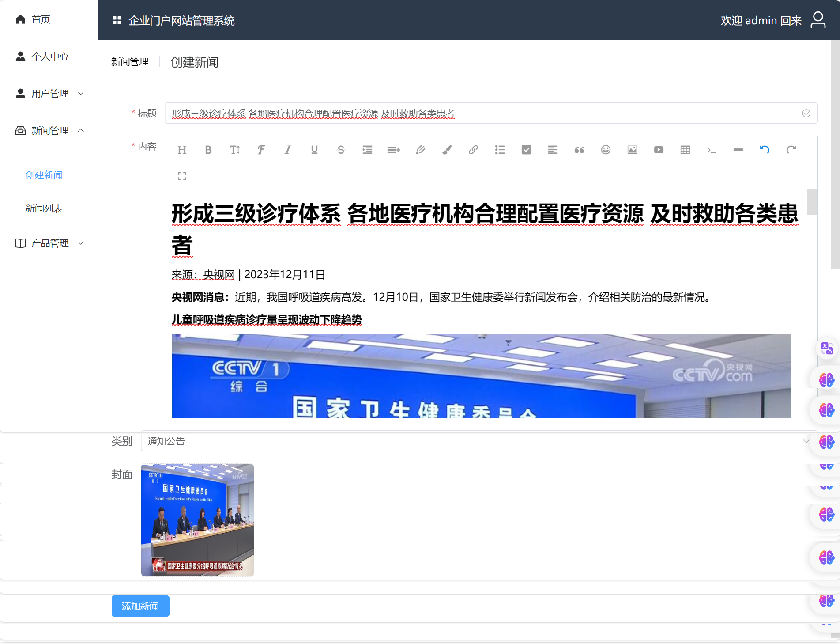840x644 pixels.
Task: Open the text color pen tool
Action: (420, 150)
